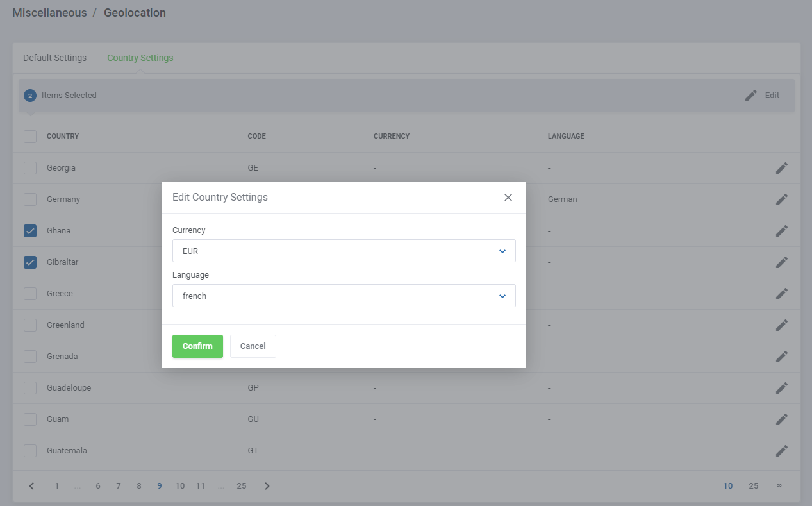Uncheck the Gibraltar row checkbox
Image resolution: width=812 pixels, height=506 pixels.
(30, 262)
